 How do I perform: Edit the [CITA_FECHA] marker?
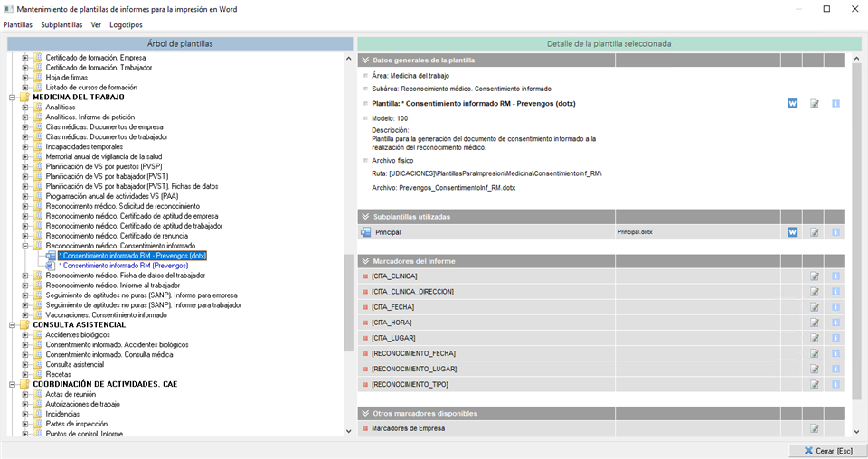pyautogui.click(x=814, y=307)
